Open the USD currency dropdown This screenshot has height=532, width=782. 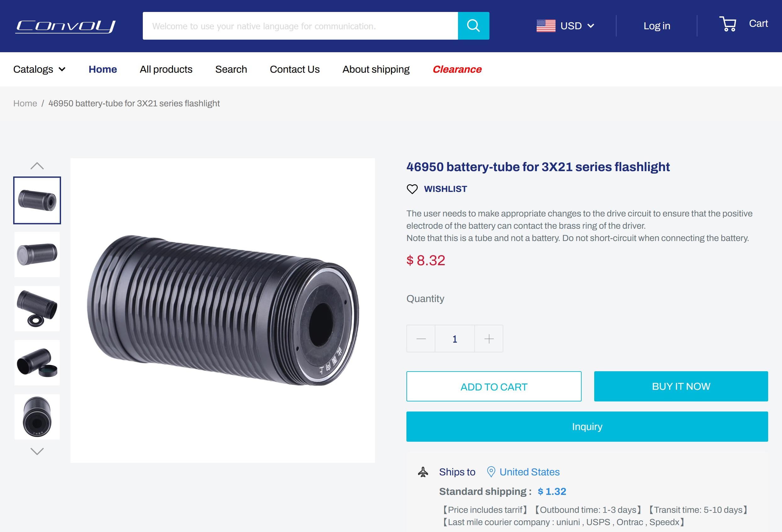[577, 26]
